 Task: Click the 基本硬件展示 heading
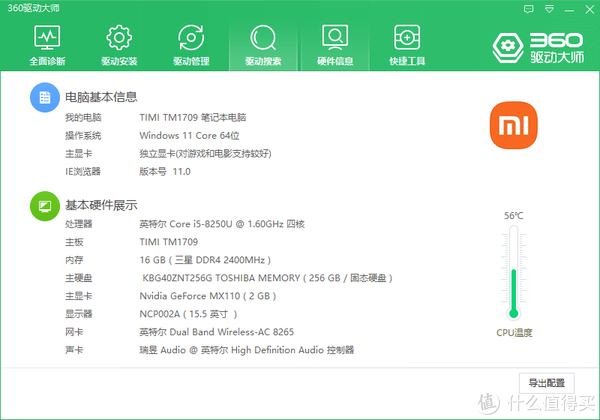(x=101, y=205)
